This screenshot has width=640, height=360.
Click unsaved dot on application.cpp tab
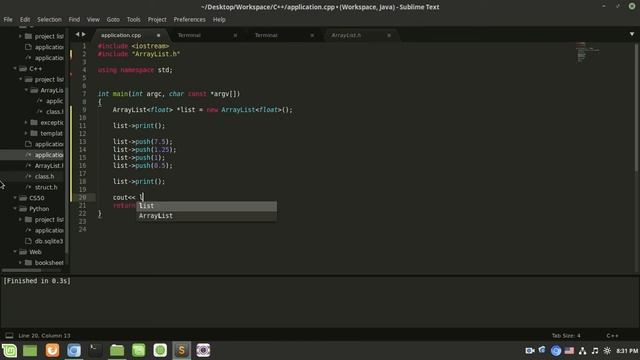pyautogui.click(x=158, y=36)
